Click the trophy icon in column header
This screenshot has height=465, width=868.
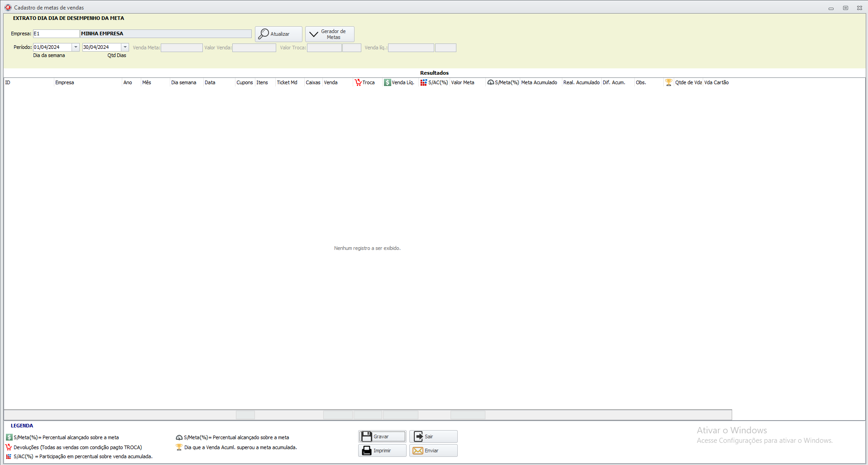pos(668,82)
